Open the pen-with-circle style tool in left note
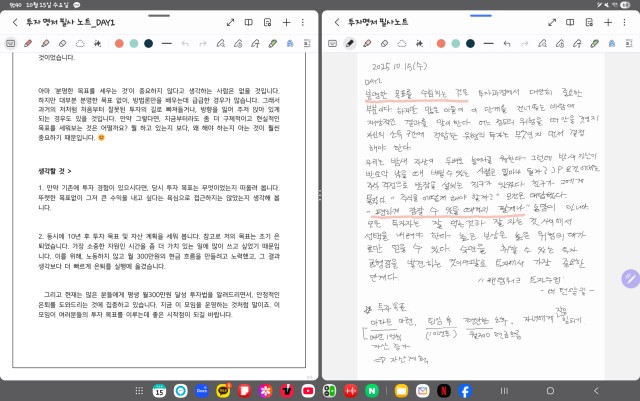 pos(238,43)
